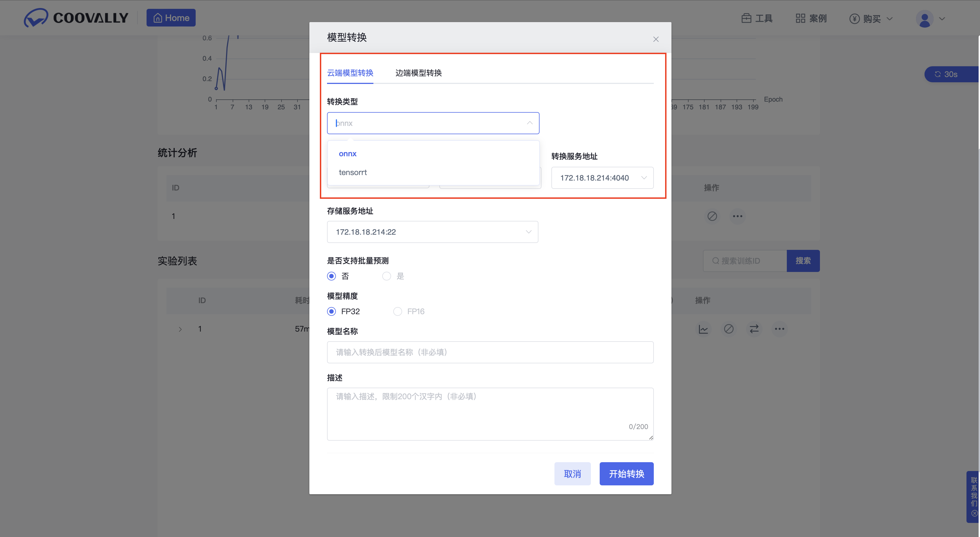Viewport: 980px width, 537px height.
Task: Select 是 for batch prediction support
Action: tap(387, 276)
